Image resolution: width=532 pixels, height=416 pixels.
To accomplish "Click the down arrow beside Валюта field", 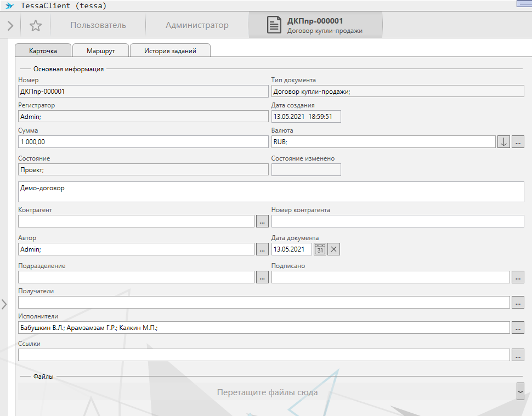I will coord(503,142).
